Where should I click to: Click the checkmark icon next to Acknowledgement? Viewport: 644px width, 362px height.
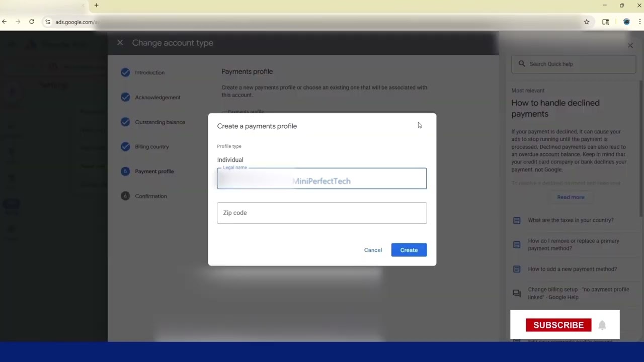point(125,97)
